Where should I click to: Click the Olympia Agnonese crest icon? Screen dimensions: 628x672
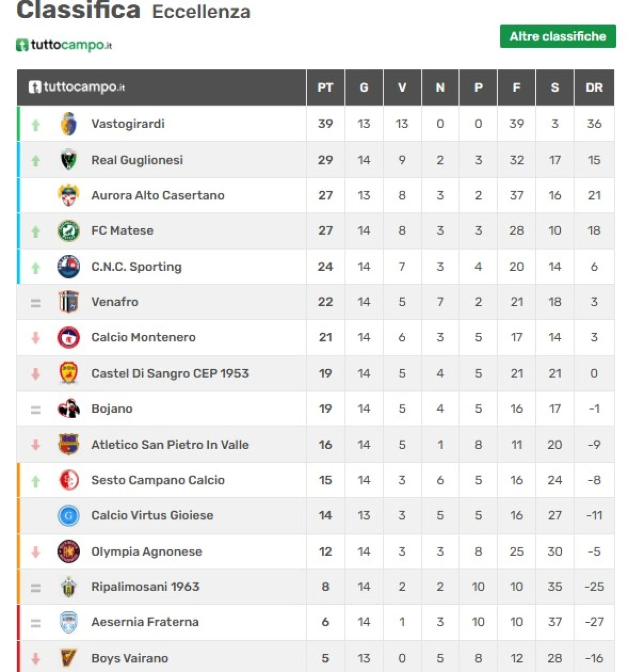pos(69,551)
